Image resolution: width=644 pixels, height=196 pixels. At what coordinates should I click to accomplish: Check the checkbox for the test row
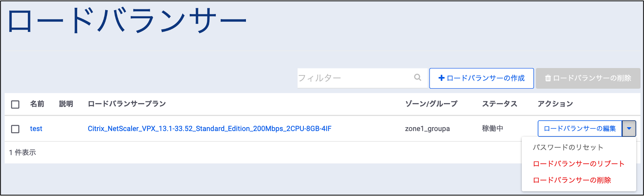15,129
